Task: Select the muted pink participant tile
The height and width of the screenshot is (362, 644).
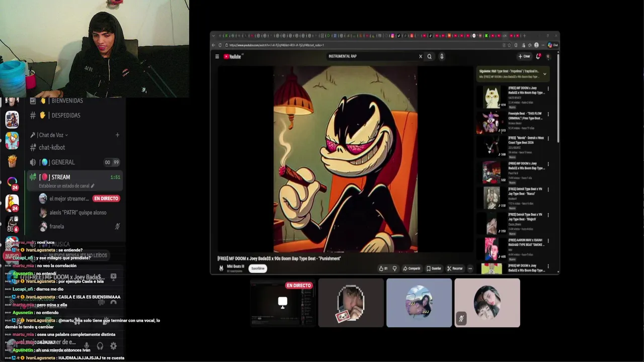Action: [487, 303]
